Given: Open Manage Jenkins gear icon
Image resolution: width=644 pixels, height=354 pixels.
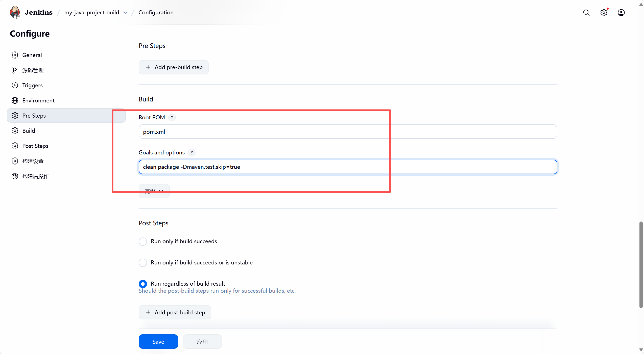Looking at the screenshot, I should point(604,13).
